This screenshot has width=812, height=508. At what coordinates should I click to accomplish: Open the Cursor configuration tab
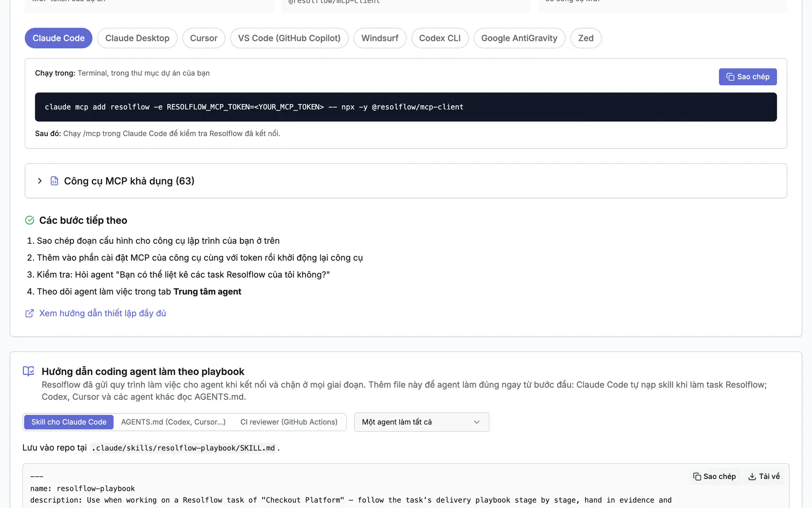(204, 38)
